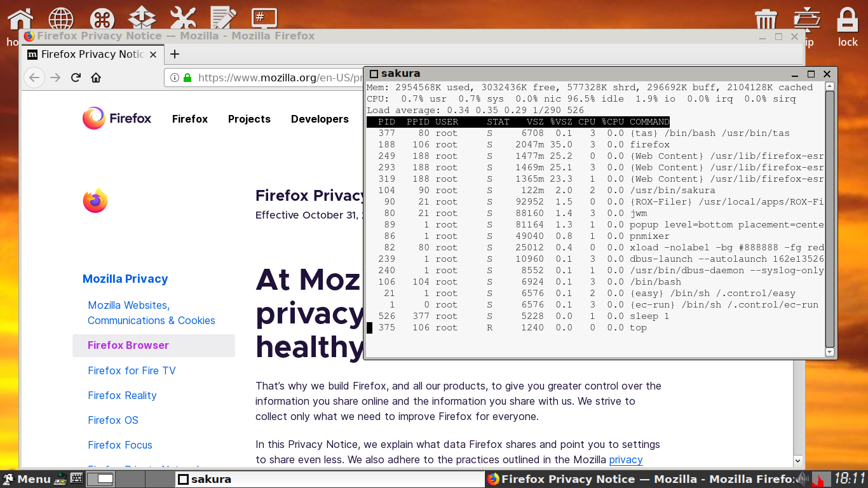This screenshot has width=868, height=488.
Task: Click the Firefox home button
Action: click(x=95, y=78)
